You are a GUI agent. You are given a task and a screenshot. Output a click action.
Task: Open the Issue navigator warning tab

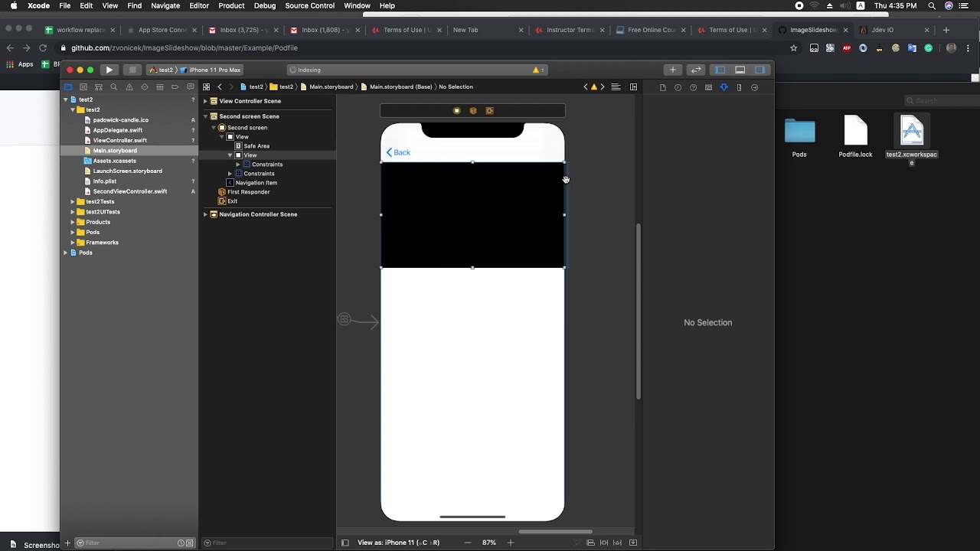click(x=129, y=87)
